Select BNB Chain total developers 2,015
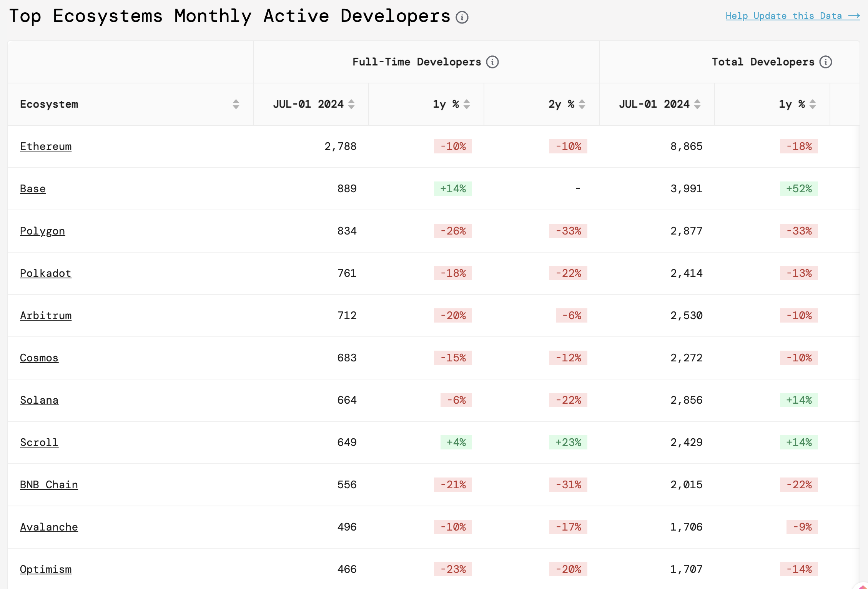The width and height of the screenshot is (868, 589). point(687,485)
